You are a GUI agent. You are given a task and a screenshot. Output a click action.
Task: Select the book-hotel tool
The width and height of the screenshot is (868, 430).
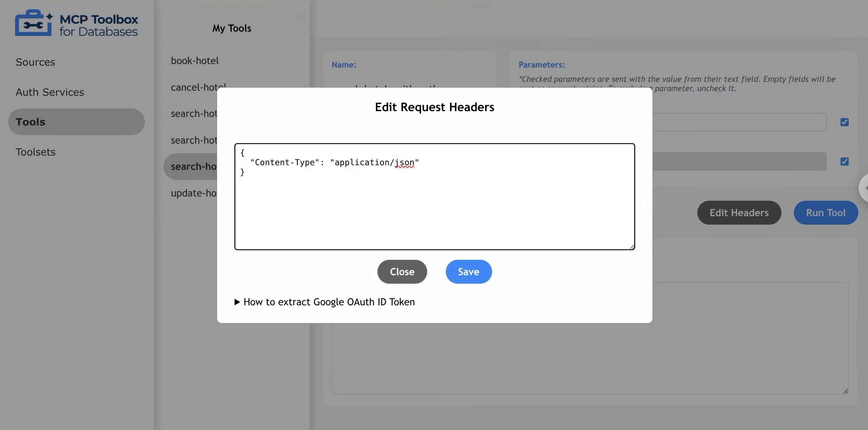pos(194,61)
